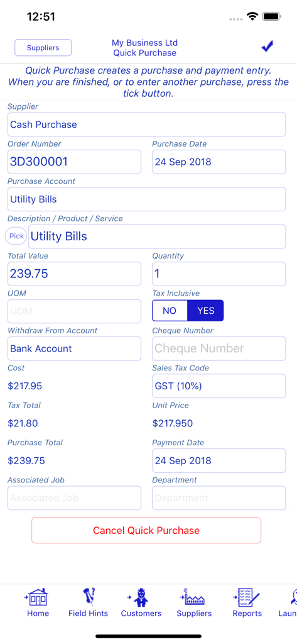Open the Sales Tax Code GST (10%) selector
This screenshot has height=644, width=297.
219,386
